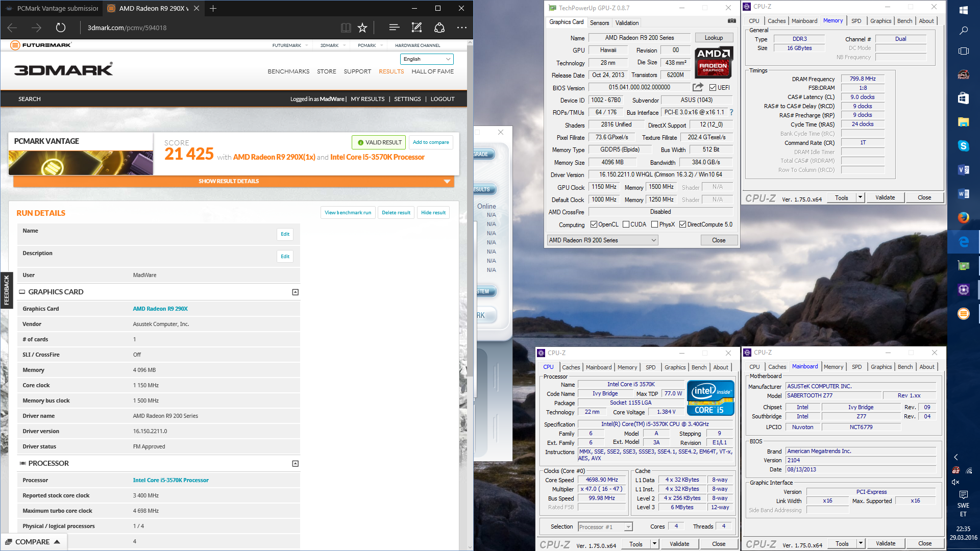Click the Make a Web Note icon
The width and height of the screenshot is (980, 551).
pos(416,28)
